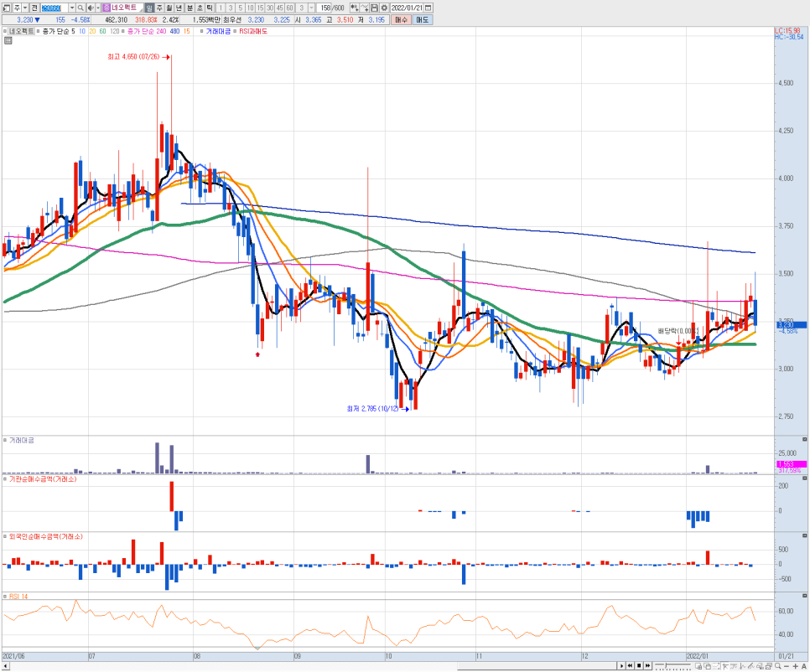Open the stock search magnifier icon
The image size is (810, 672).
point(80,8)
